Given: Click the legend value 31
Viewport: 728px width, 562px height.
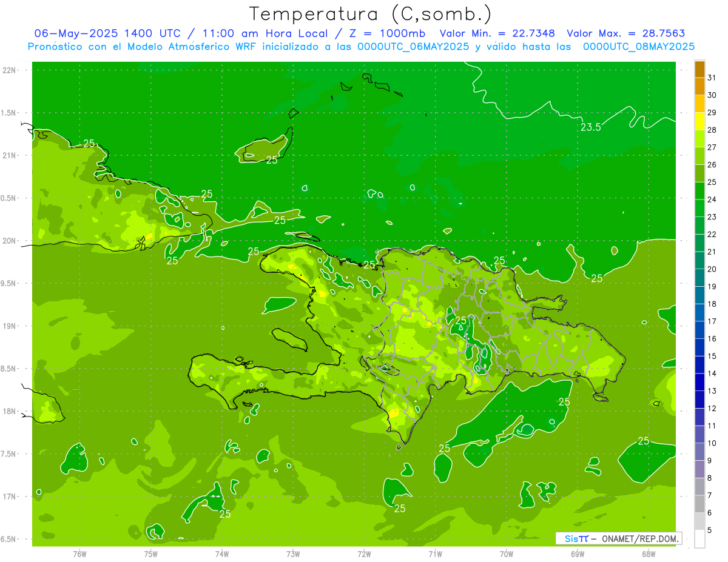Looking at the screenshot, I should 712,78.
